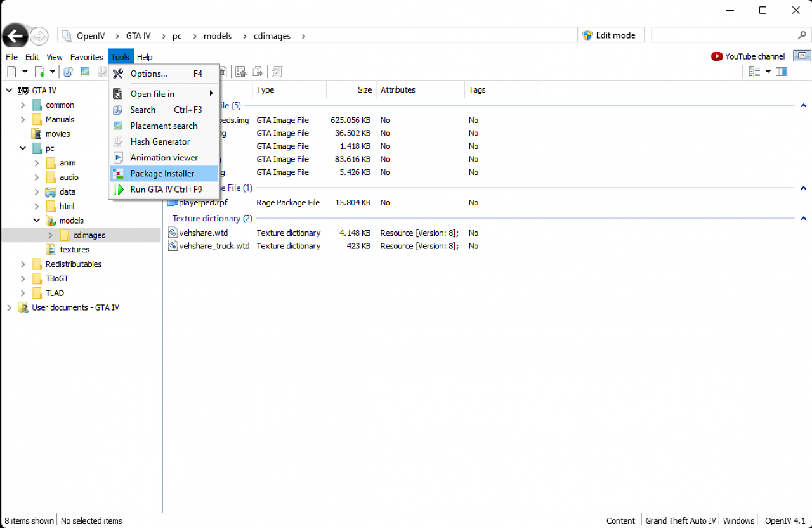812x528 pixels.
Task: Open the Edit menu
Action: 32,57
